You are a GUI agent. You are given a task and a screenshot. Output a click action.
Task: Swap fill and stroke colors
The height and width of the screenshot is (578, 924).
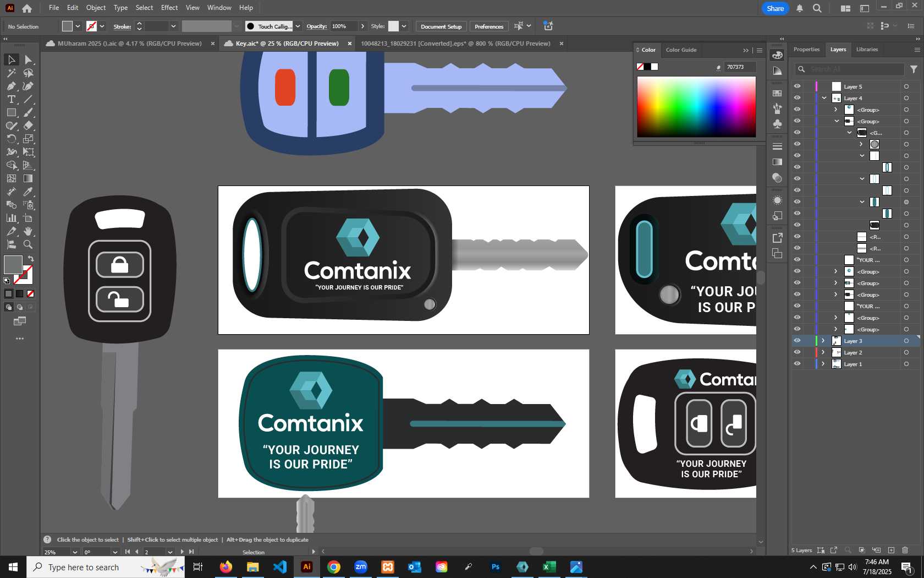[x=31, y=259]
